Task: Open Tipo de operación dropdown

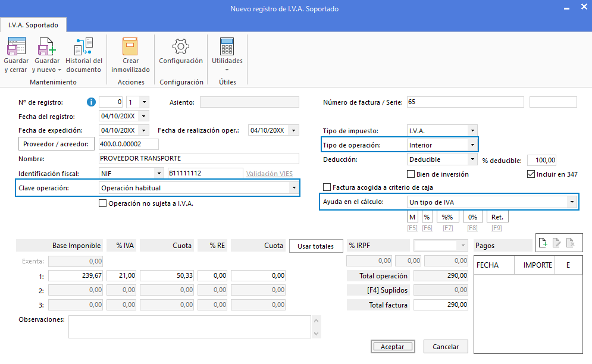Action: pyautogui.click(x=472, y=145)
